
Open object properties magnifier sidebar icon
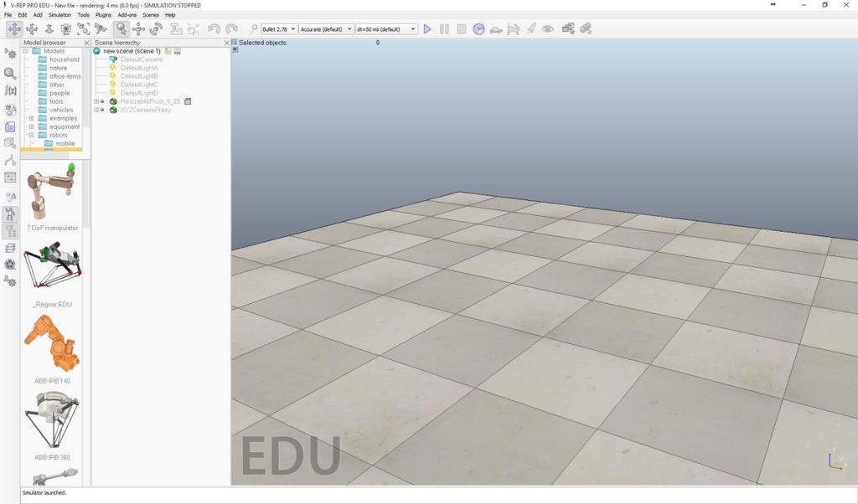10,73
